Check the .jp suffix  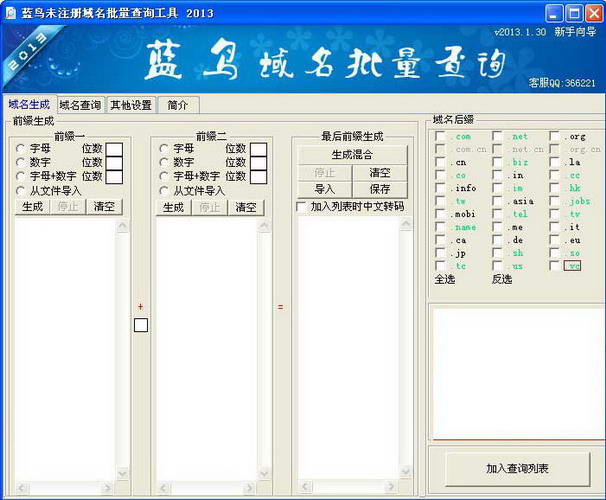[440, 253]
